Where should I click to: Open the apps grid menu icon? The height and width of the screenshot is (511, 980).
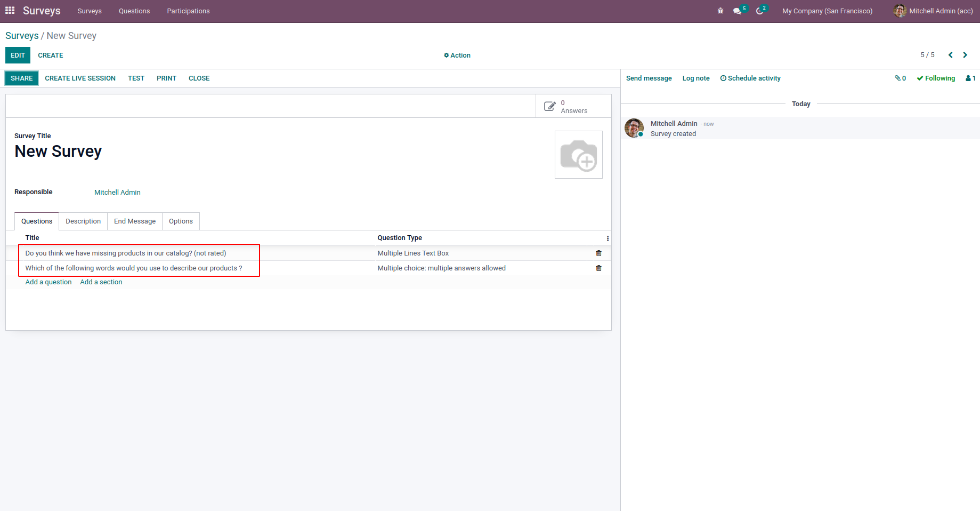(10, 11)
